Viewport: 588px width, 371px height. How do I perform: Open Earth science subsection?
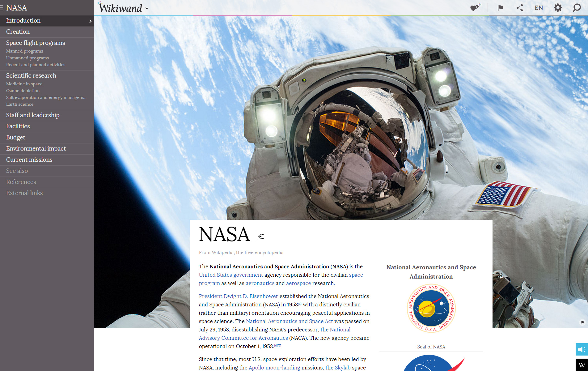pos(20,104)
